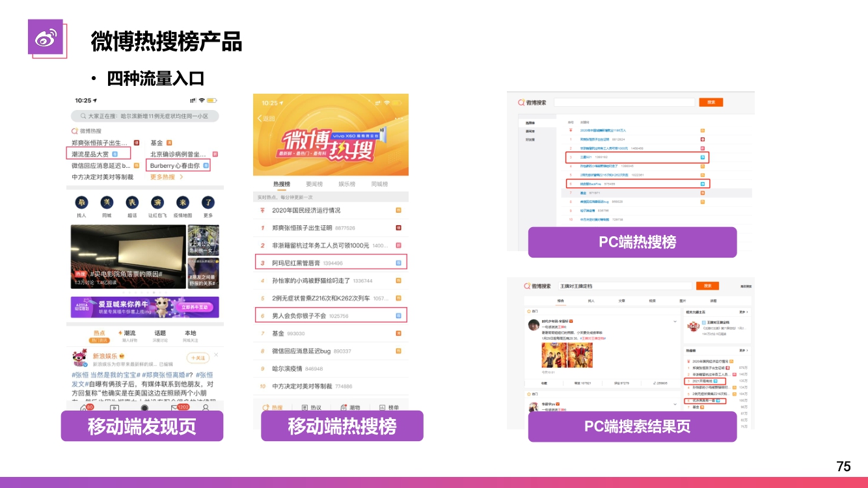Follow 新浪娱乐 with the +关注 button
868x488 pixels.
point(197,358)
